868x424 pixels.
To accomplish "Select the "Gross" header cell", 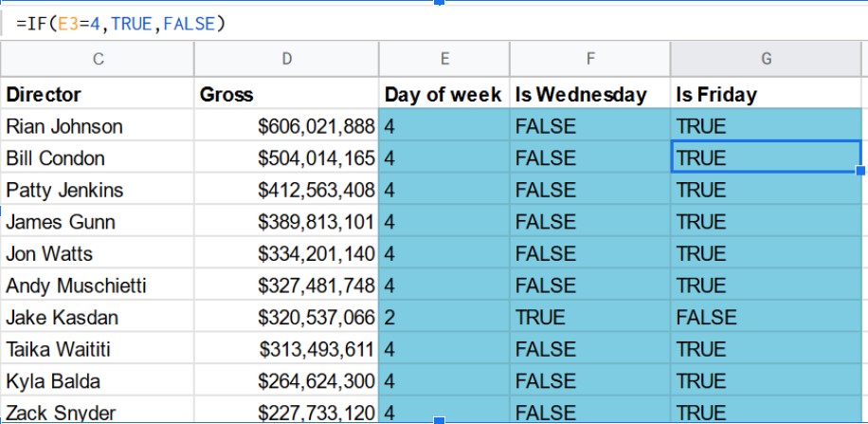I will [286, 95].
